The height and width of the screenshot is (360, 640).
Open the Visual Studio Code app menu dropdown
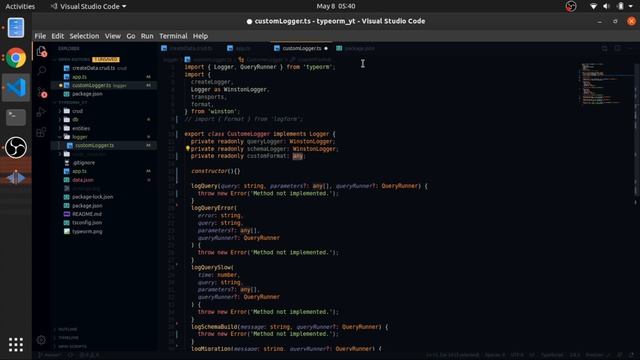point(89,6)
